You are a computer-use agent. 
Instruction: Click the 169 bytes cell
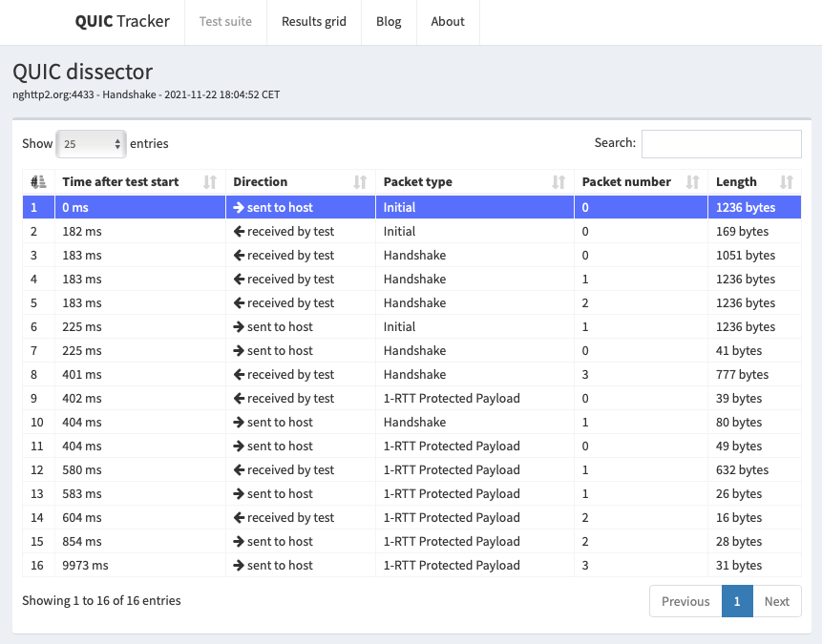tap(754, 232)
